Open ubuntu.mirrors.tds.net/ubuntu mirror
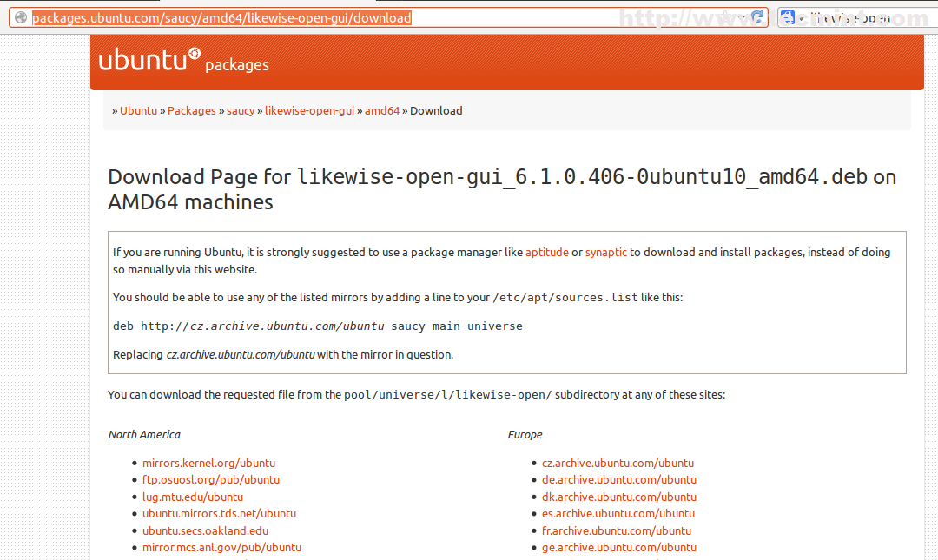Screen dimensions: 938x560 point(219,513)
